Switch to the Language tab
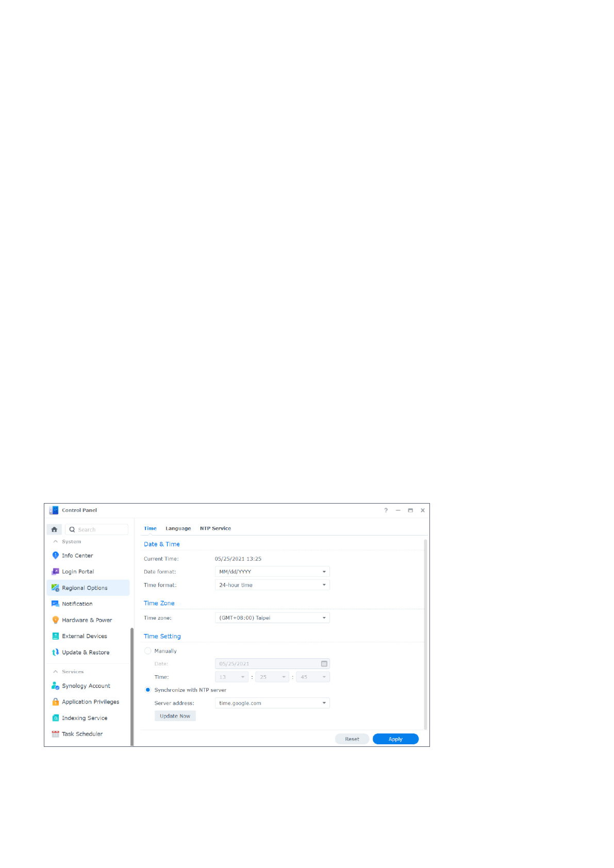The width and height of the screenshot is (614, 868). click(x=178, y=528)
